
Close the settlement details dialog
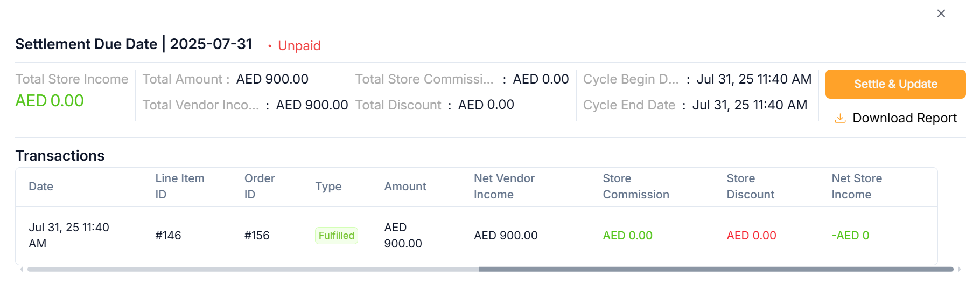point(941,13)
